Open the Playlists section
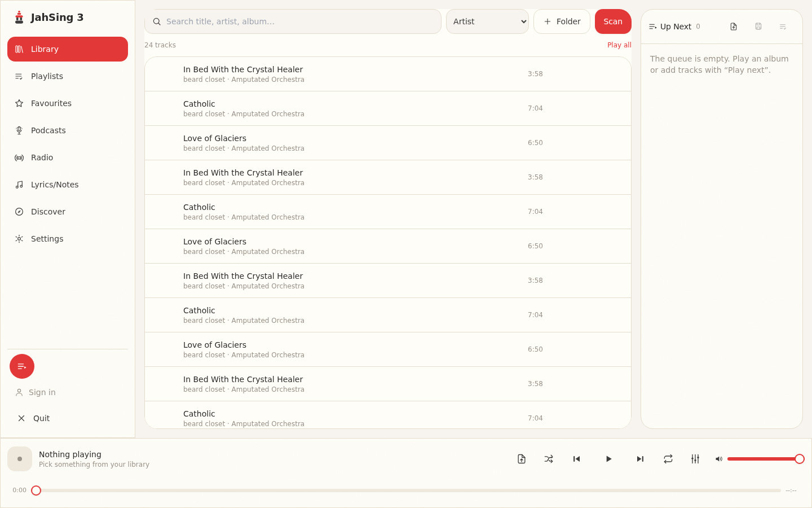The image size is (812, 508). (68, 76)
